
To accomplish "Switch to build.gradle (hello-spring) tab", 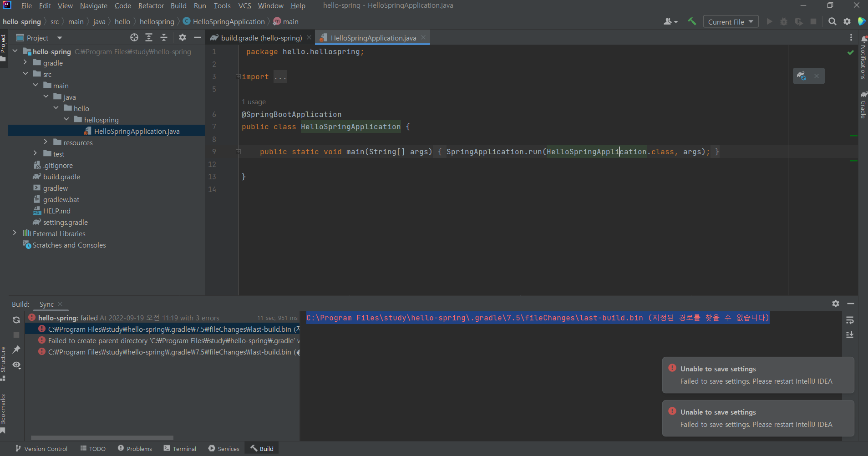I will pyautogui.click(x=261, y=38).
